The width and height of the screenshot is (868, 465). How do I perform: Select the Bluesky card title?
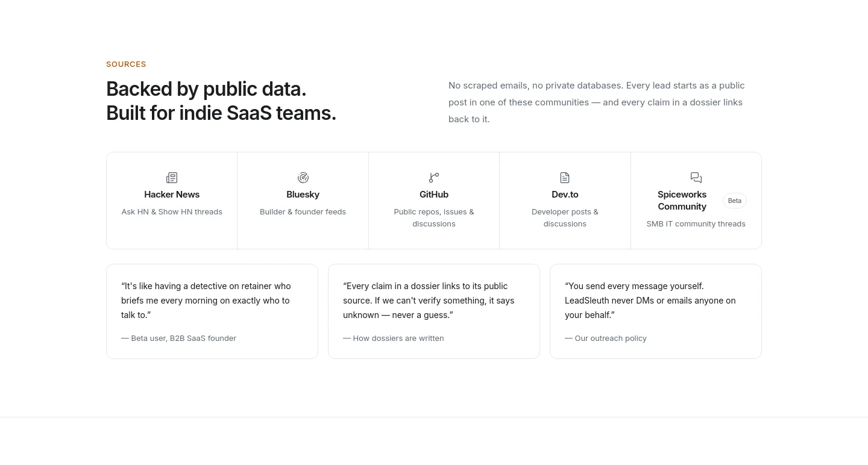[x=303, y=195]
